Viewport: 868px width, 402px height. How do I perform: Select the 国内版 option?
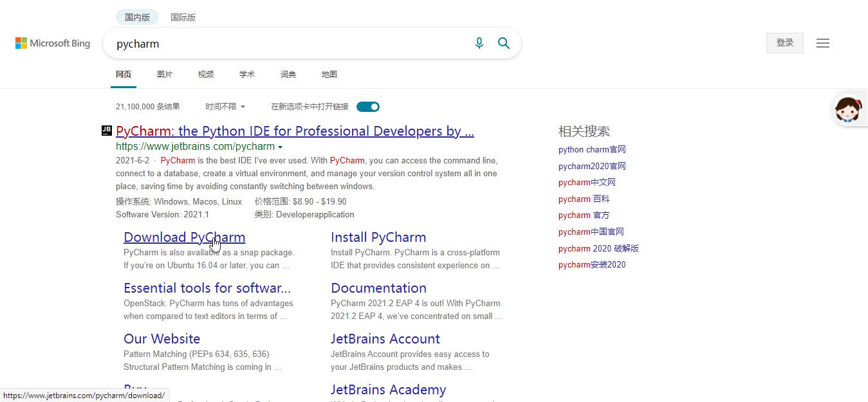click(x=137, y=17)
